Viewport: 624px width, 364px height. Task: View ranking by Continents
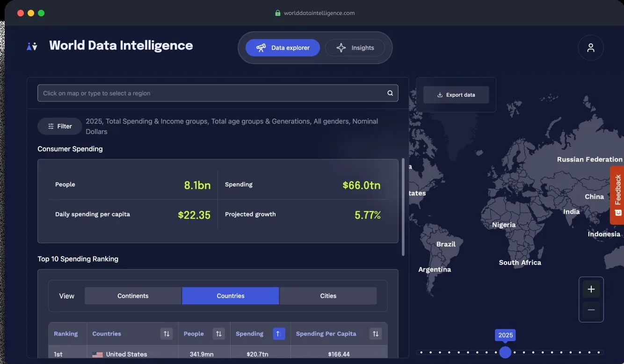point(133,296)
